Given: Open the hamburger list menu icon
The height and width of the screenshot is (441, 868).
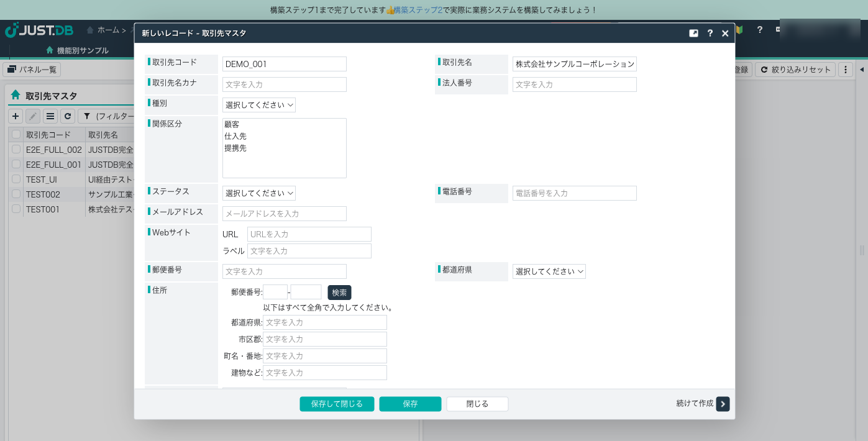Looking at the screenshot, I should [50, 116].
